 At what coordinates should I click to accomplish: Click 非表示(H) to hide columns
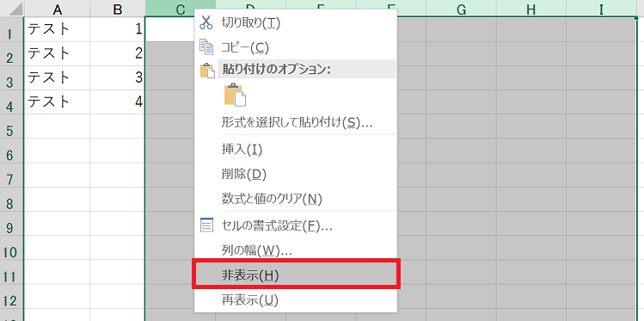coord(295,275)
